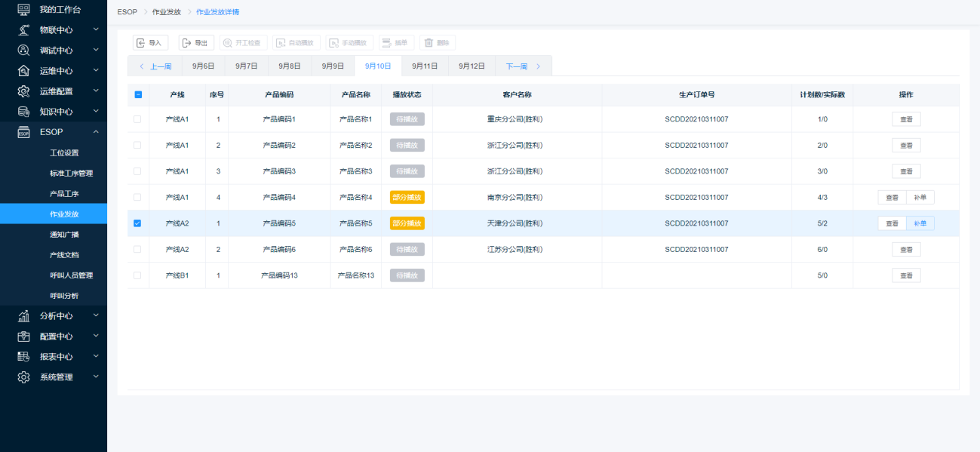The image size is (980, 452).
Task: Click the 删除 trash icon button
Action: (438, 43)
